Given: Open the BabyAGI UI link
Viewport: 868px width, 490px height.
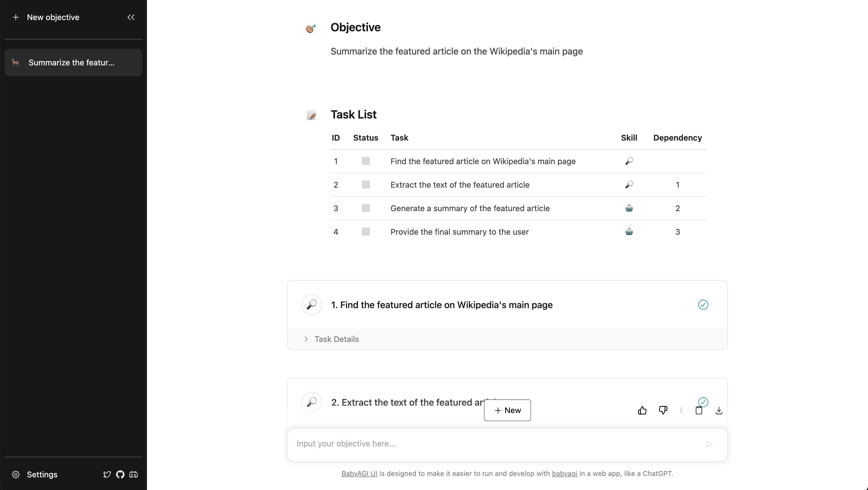Looking at the screenshot, I should 359,473.
